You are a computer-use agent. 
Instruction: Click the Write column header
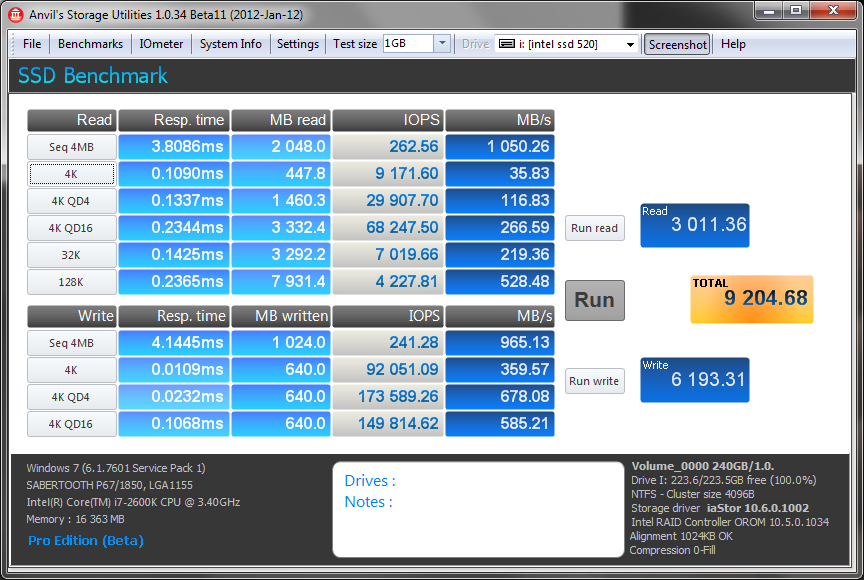click(x=72, y=316)
